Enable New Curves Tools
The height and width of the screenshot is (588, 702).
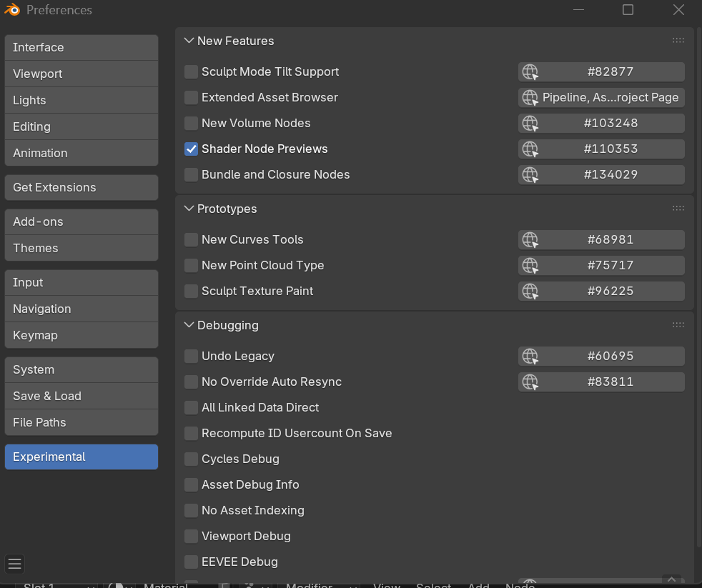(x=191, y=240)
